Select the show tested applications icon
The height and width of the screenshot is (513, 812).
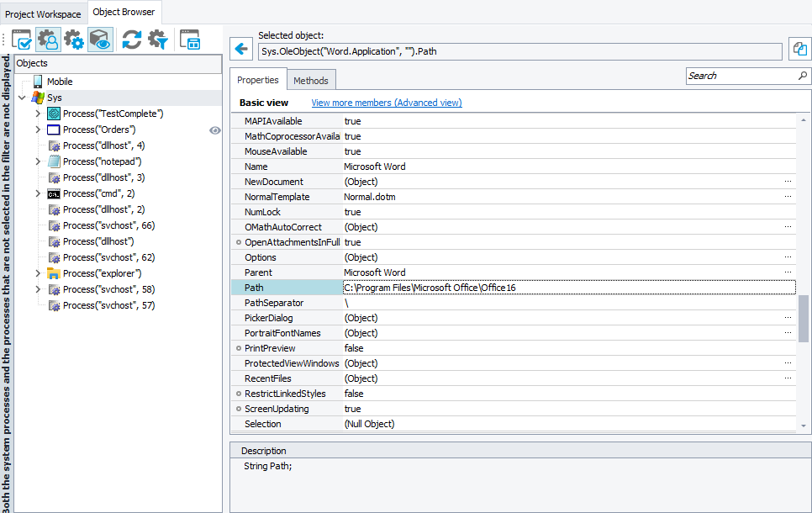[x=23, y=40]
